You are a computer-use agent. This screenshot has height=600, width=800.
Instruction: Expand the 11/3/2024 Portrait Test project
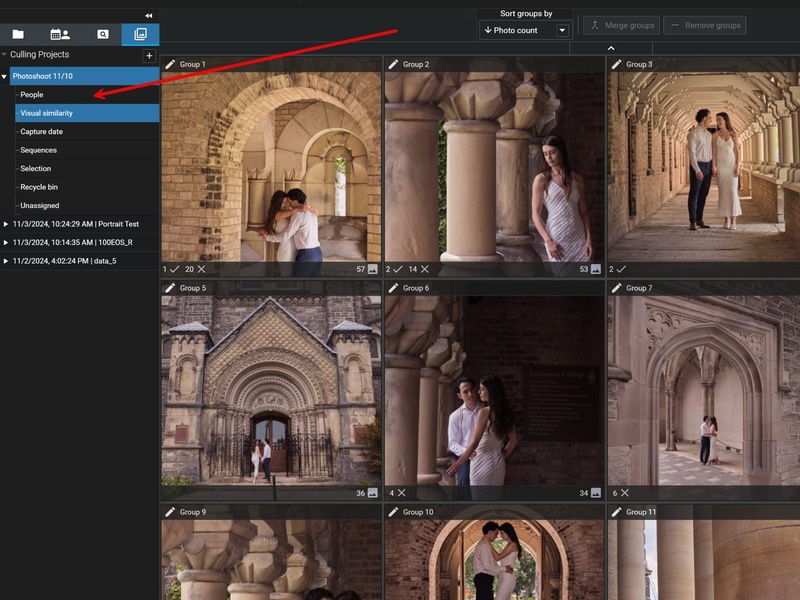8,223
